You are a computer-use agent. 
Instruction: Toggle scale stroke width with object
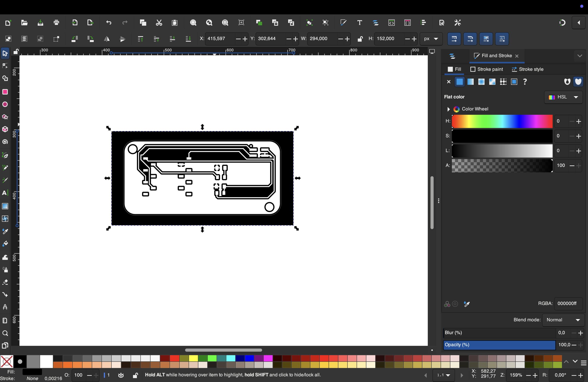point(454,39)
